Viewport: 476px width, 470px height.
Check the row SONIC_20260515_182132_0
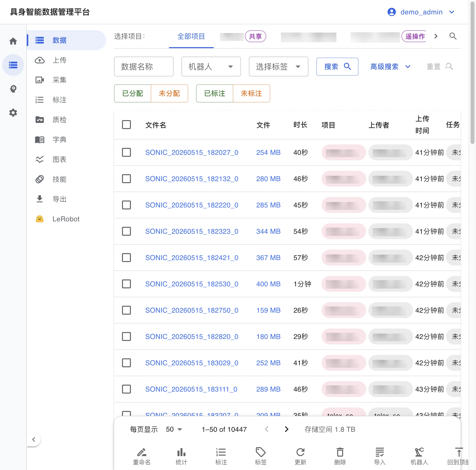(x=126, y=179)
